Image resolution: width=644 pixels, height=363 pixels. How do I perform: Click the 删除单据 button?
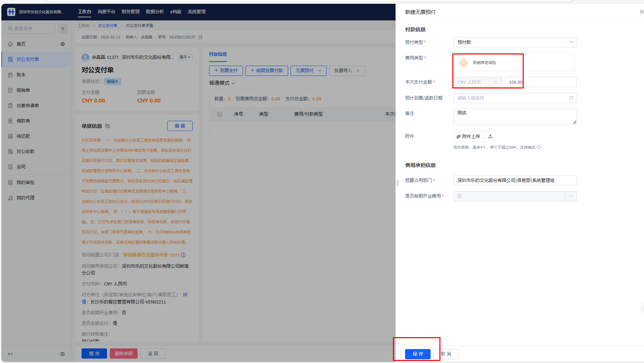tap(123, 353)
